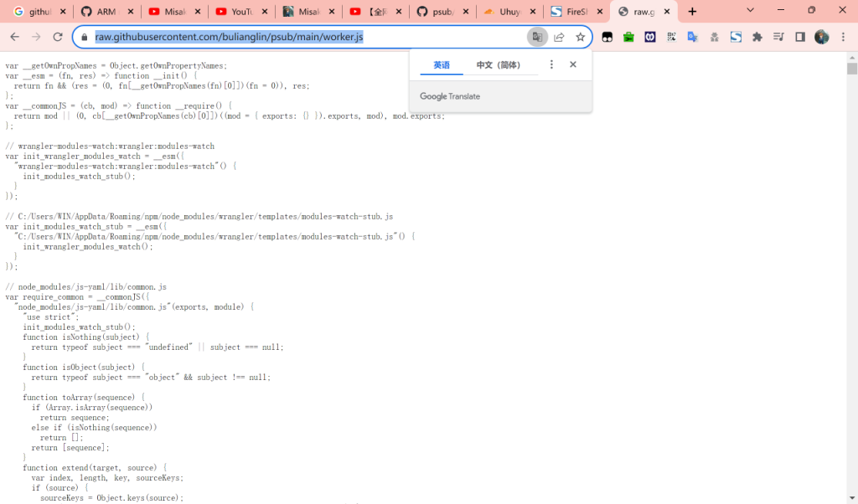The height and width of the screenshot is (504, 858).
Task: Close the Google Translate popup
Action: [x=573, y=64]
